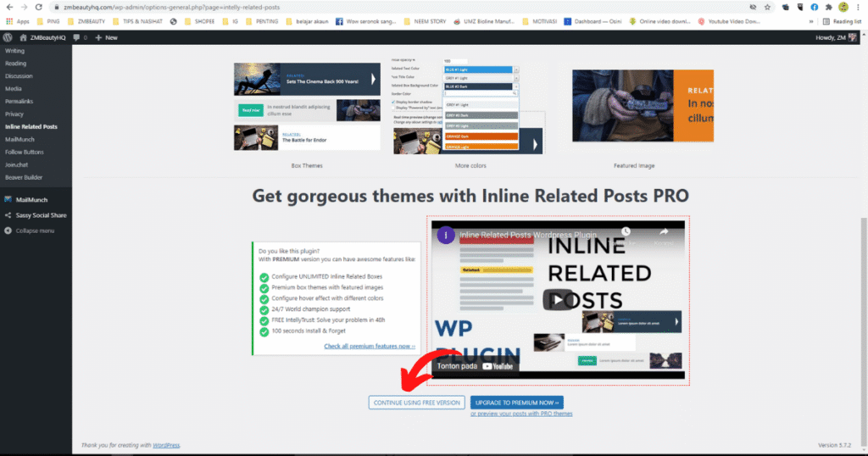Click the WordPress footer link

click(x=166, y=445)
